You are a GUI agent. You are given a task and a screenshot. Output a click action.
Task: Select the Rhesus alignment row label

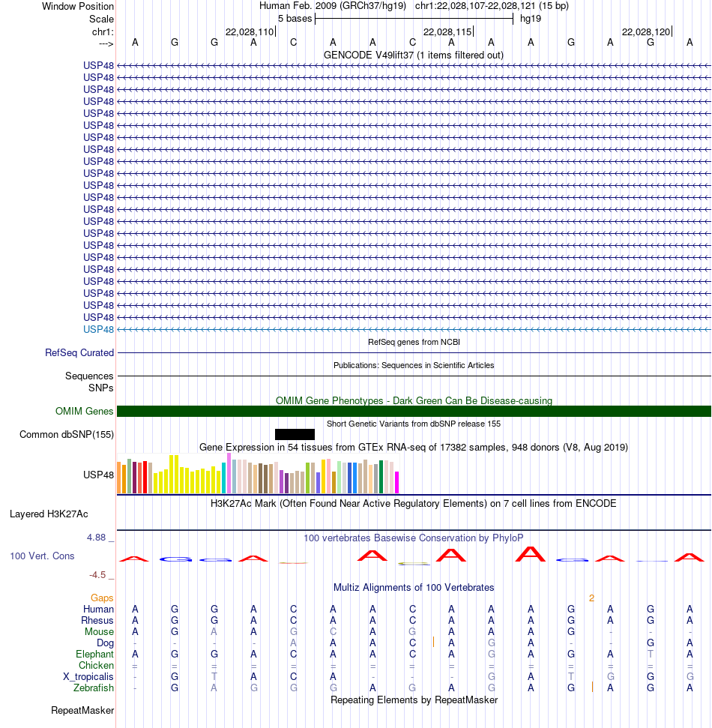(97, 620)
